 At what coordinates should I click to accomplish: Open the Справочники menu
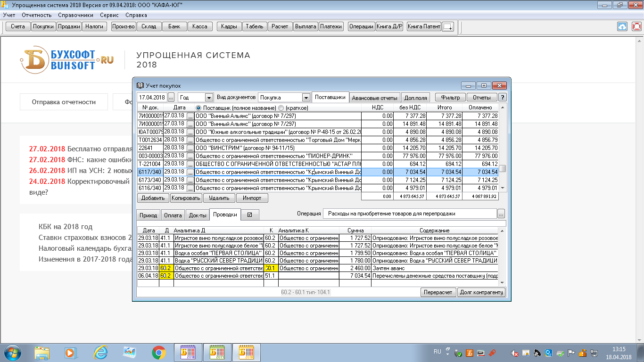pos(75,15)
